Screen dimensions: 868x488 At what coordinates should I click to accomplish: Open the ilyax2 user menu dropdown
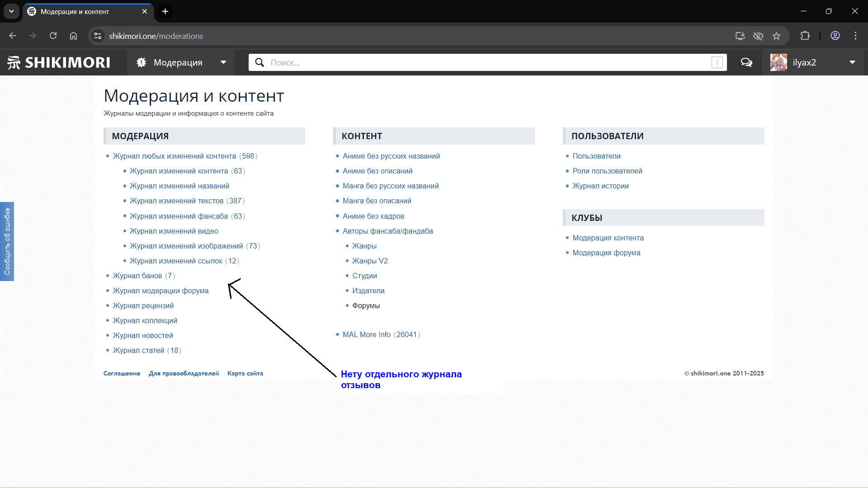(x=852, y=62)
